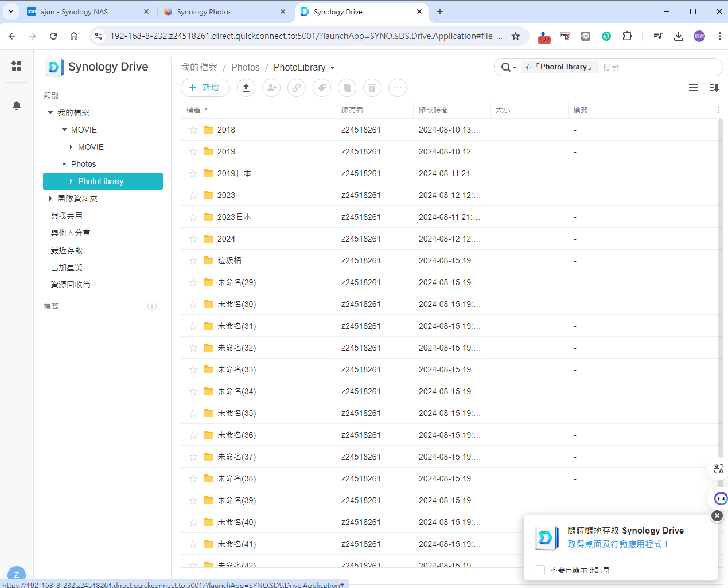Expand the nested MOVIE subfolder
Screen dimensions: 728x588
click(x=71, y=147)
